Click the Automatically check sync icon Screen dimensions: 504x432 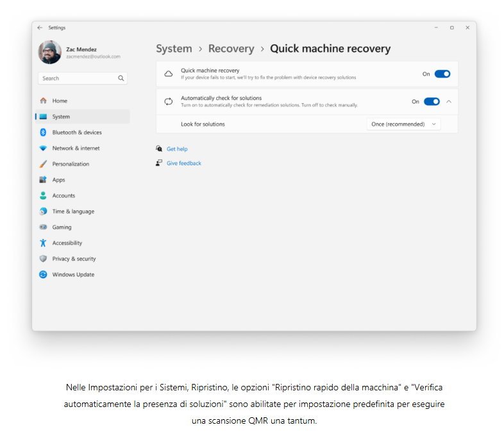coord(169,101)
